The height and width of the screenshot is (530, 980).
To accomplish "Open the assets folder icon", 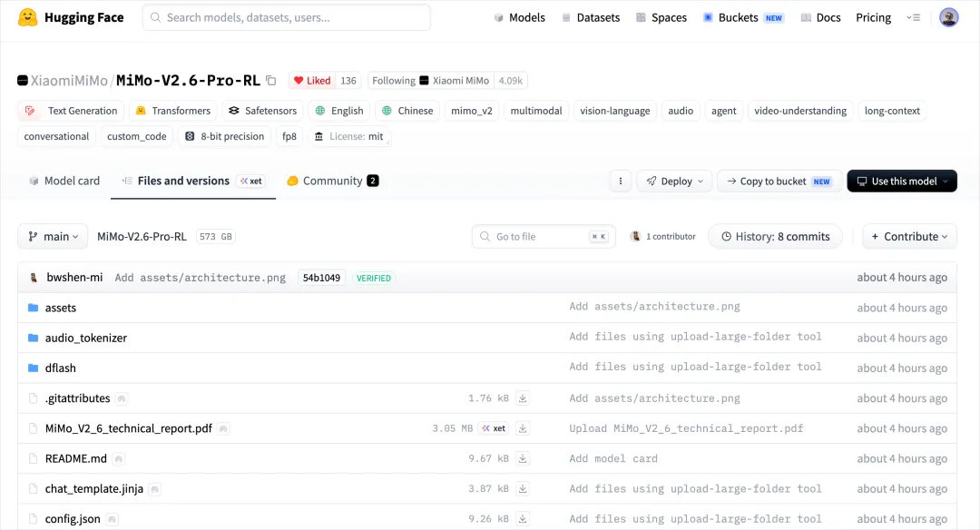I will click(34, 308).
